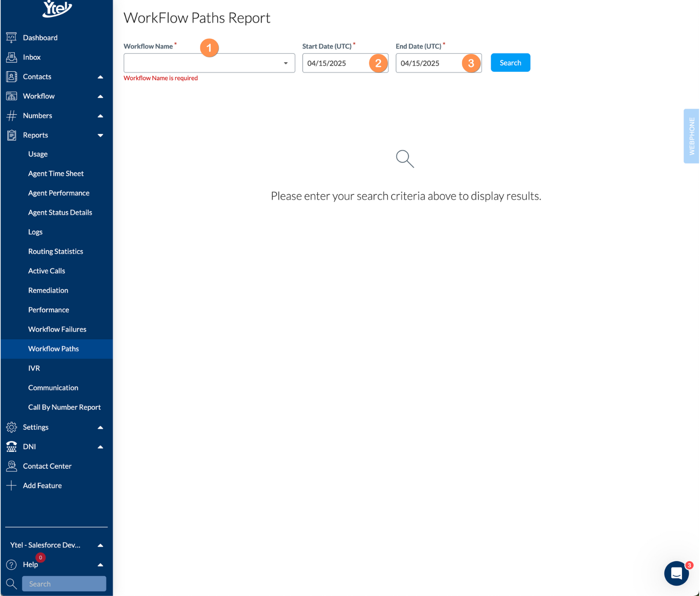Open the Workflow Name dropdown

click(209, 63)
